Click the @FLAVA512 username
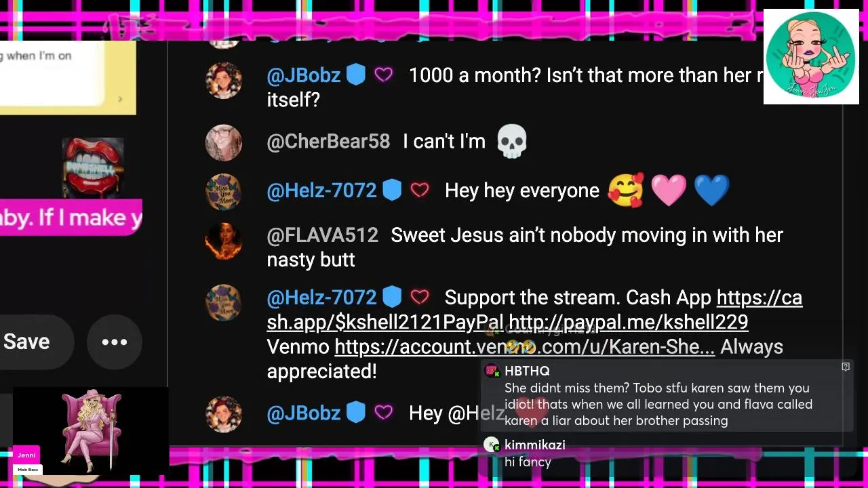868x488 pixels. click(322, 235)
